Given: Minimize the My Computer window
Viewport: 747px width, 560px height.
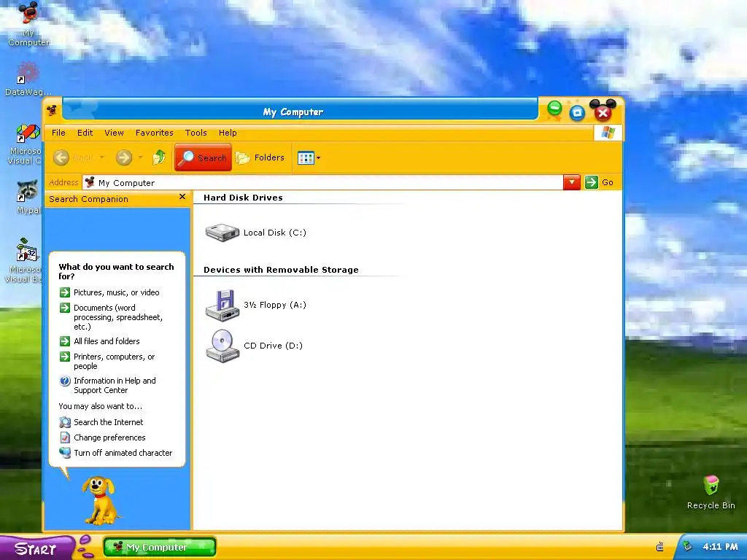Looking at the screenshot, I should 554,109.
